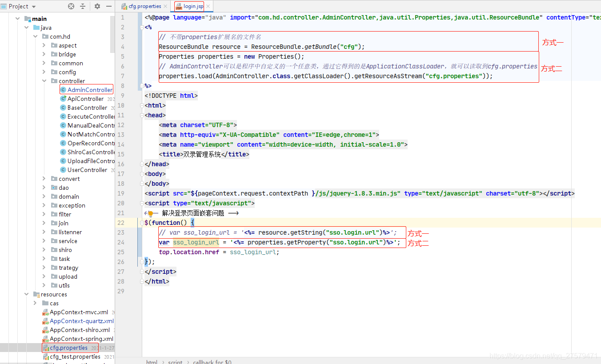Select the OperRecordContr class icon
Image resolution: width=601 pixels, height=364 pixels.
point(63,143)
